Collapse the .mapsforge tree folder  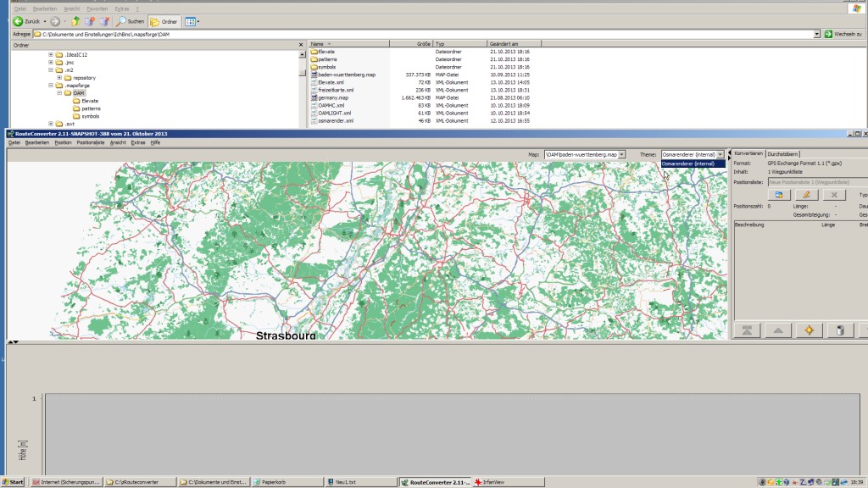[51, 86]
